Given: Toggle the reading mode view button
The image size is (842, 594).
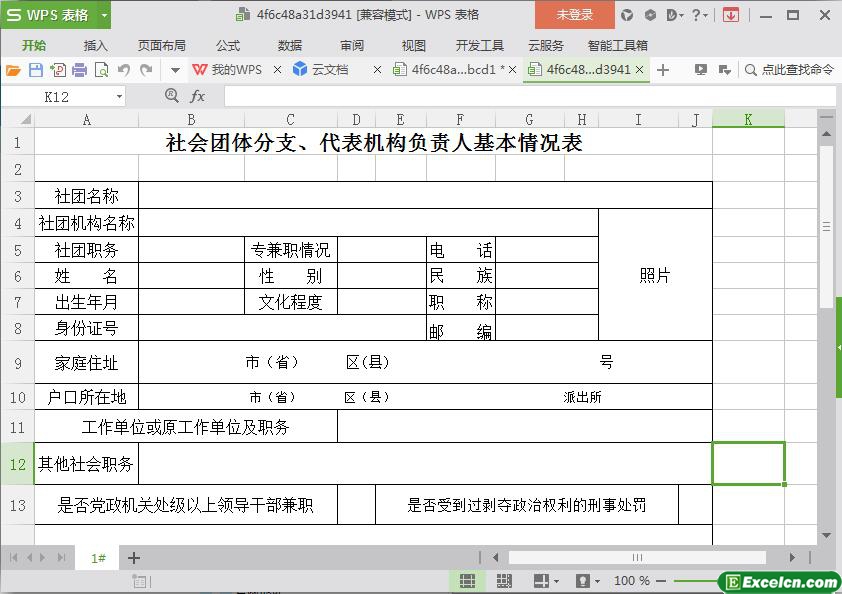Looking at the screenshot, I should [x=541, y=581].
